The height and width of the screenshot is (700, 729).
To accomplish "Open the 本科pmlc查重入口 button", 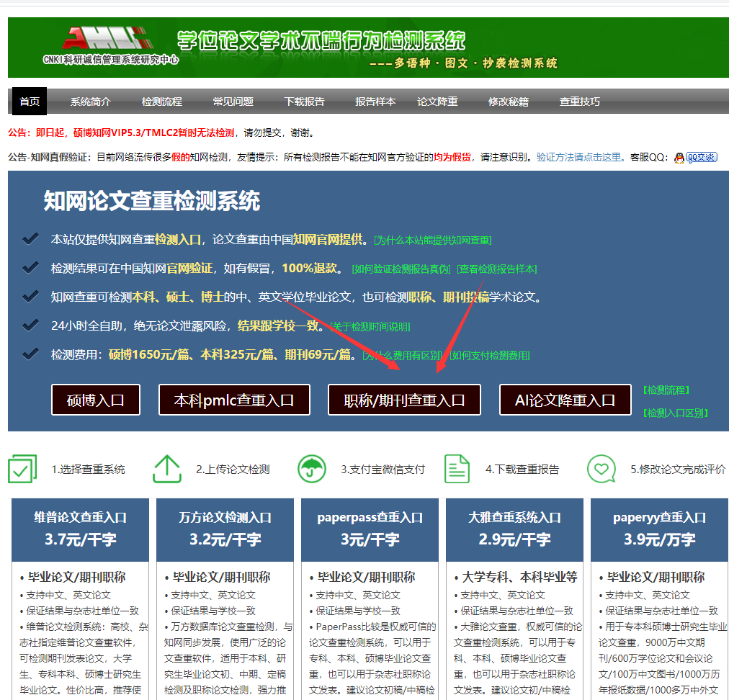I will point(234,400).
